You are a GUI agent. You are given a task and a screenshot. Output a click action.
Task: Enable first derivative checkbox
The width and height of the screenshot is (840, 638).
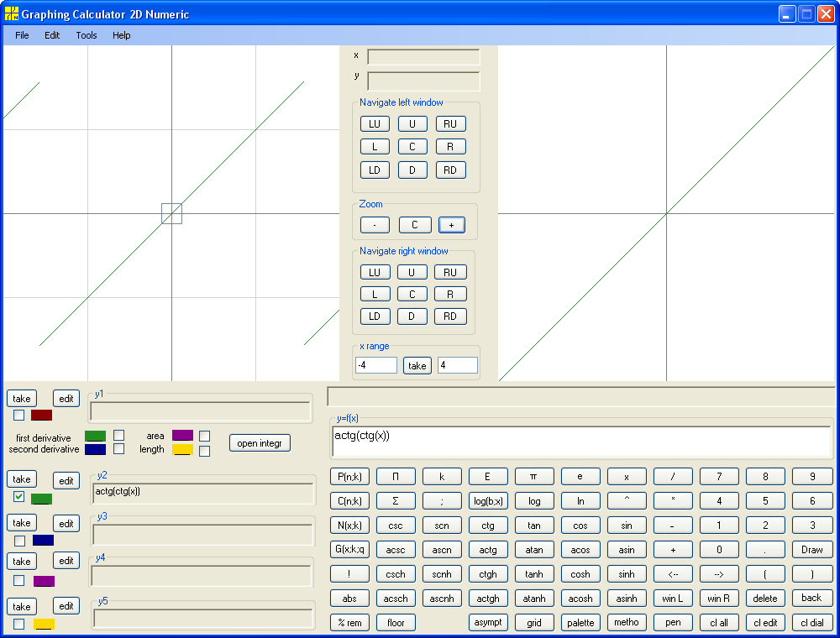pyautogui.click(x=119, y=435)
